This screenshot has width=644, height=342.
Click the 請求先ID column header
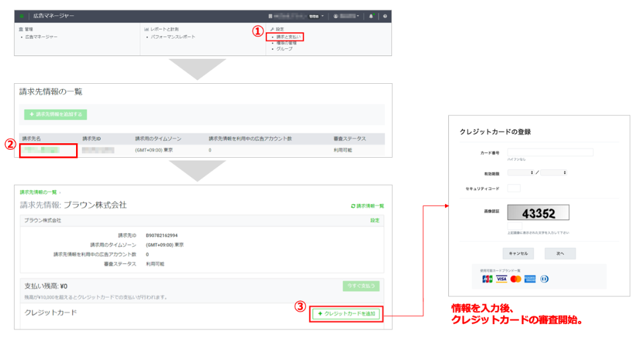[92, 139]
